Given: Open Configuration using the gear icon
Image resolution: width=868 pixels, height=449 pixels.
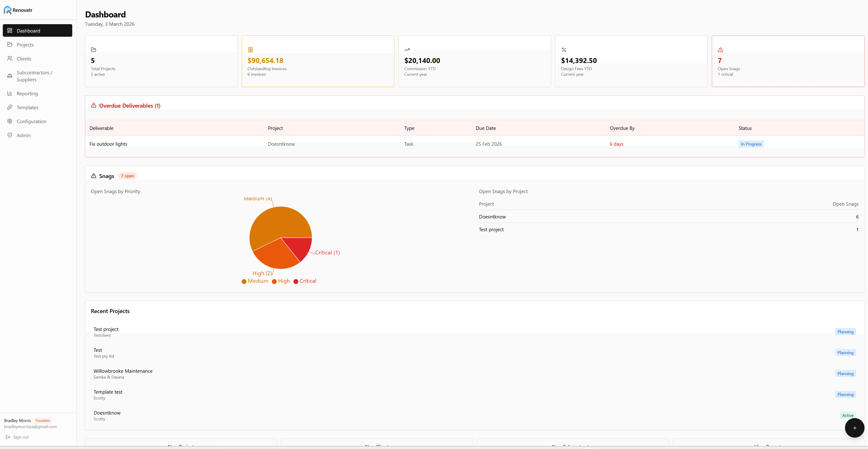Looking at the screenshot, I should pos(10,121).
